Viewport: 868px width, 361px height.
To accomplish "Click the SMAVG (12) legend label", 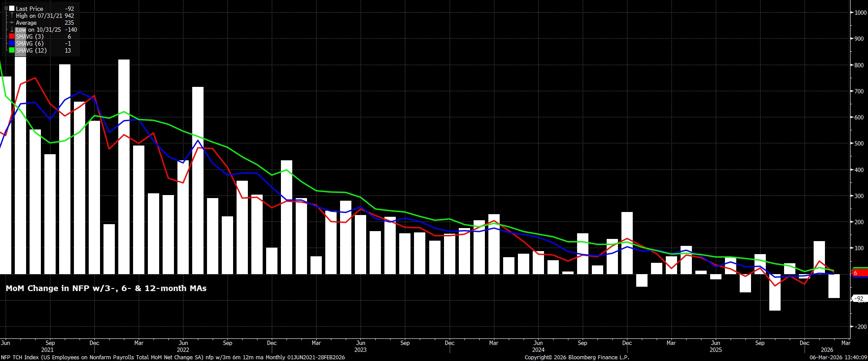I will (x=31, y=50).
